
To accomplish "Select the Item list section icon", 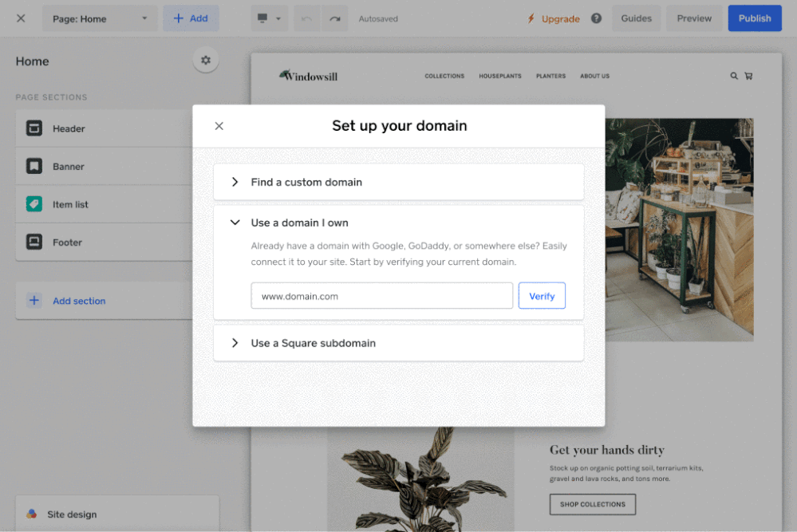I will (x=34, y=204).
